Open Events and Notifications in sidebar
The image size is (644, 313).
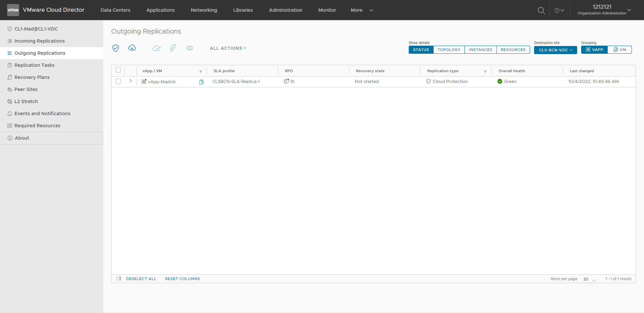coord(51,114)
